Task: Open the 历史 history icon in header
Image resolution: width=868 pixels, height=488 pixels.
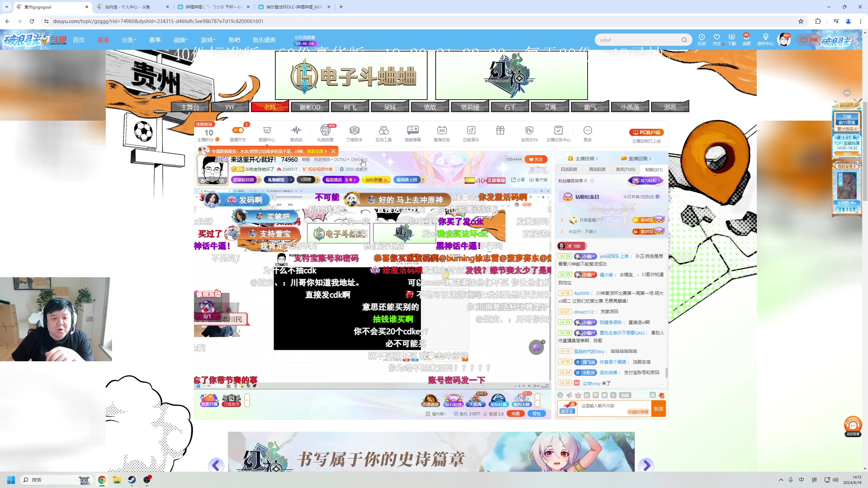Action: click(702, 40)
